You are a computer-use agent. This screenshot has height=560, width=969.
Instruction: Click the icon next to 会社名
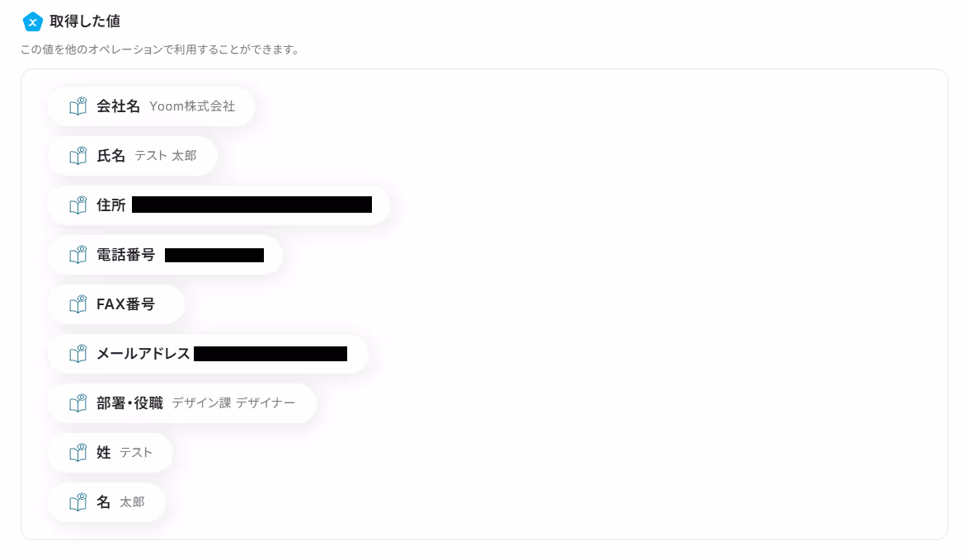(78, 106)
